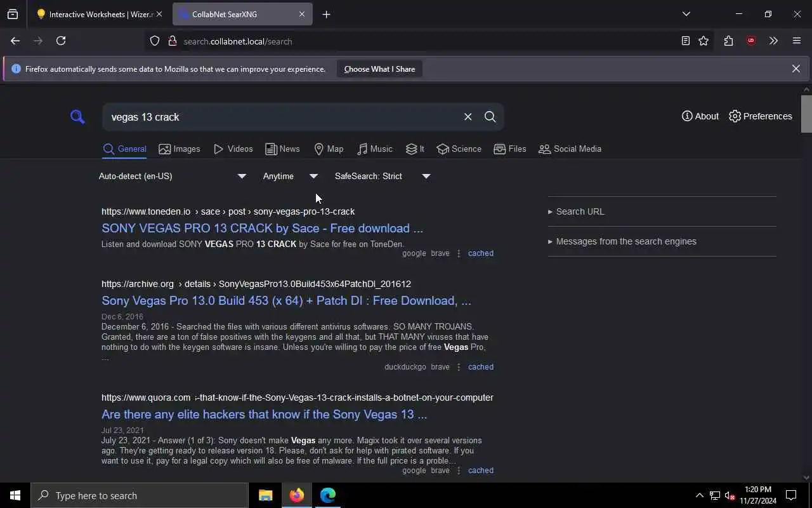Show more toolbar tools chevron
This screenshot has height=508, width=812.
click(x=773, y=41)
